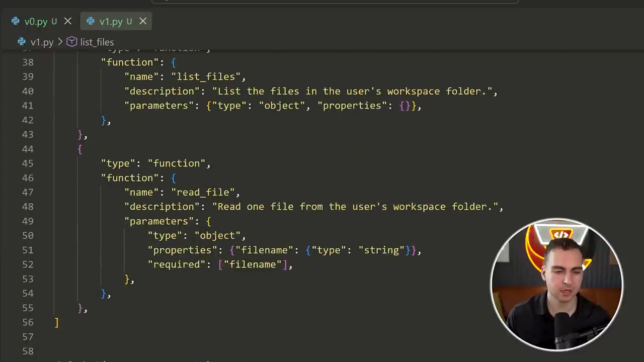
Task: Open v1.py breadcrumb path segment
Action: tap(42, 42)
